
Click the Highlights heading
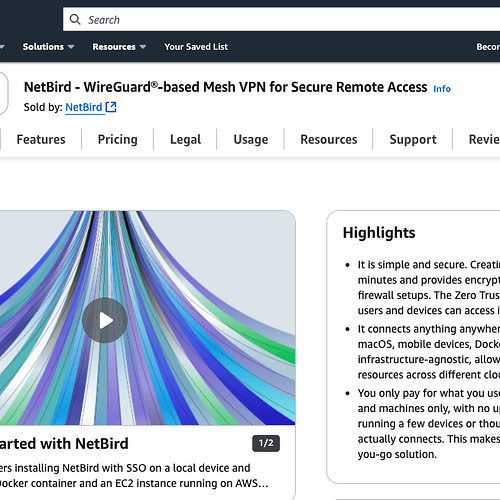click(x=379, y=233)
